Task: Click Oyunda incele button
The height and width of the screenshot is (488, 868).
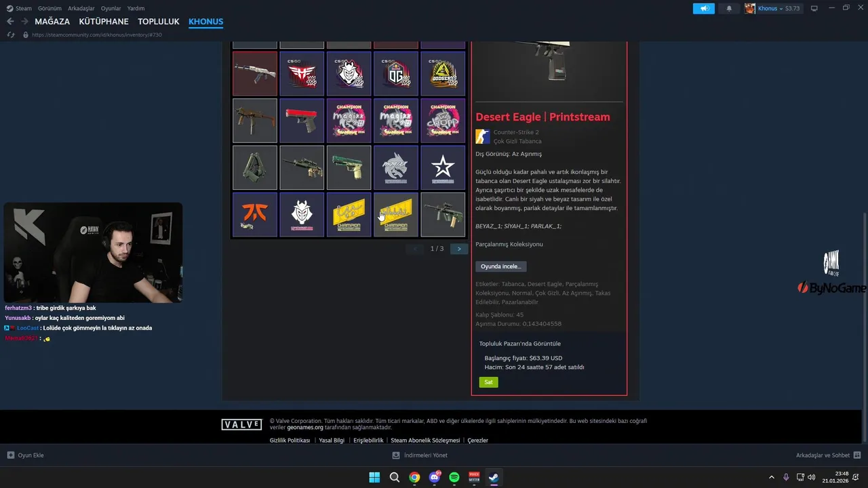Action: pos(501,266)
